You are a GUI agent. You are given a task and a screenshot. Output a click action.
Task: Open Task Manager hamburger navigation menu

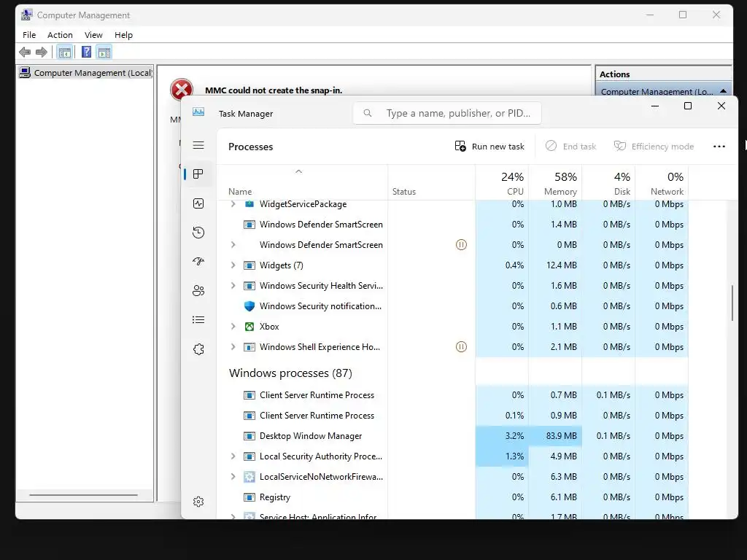(x=198, y=145)
